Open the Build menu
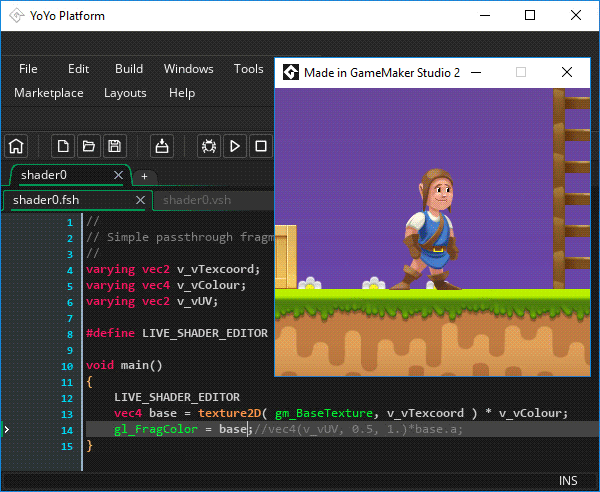This screenshot has width=600, height=492. point(129,69)
